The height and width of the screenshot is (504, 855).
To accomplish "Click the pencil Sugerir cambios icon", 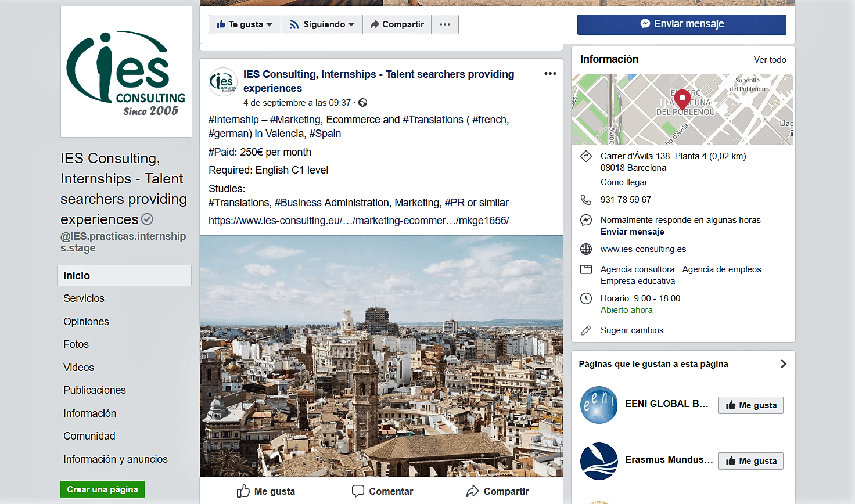I will [586, 330].
